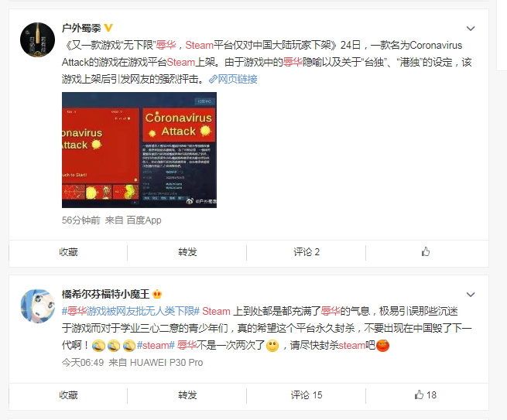This screenshot has width=507, height=420.
Task: Open 评论 2 comments on first post
Action: (307, 252)
